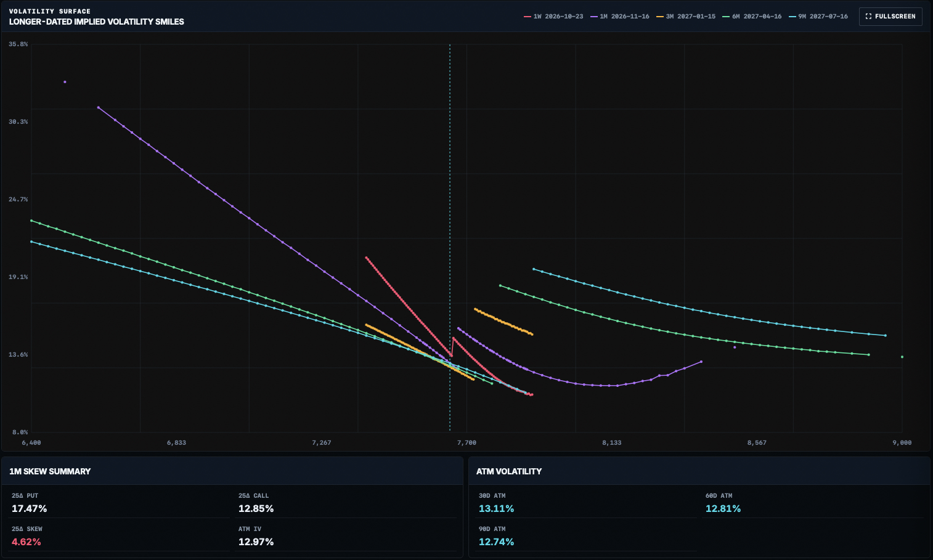This screenshot has height=560, width=933.
Task: Click the '90D ATM' label
Action: (492, 529)
